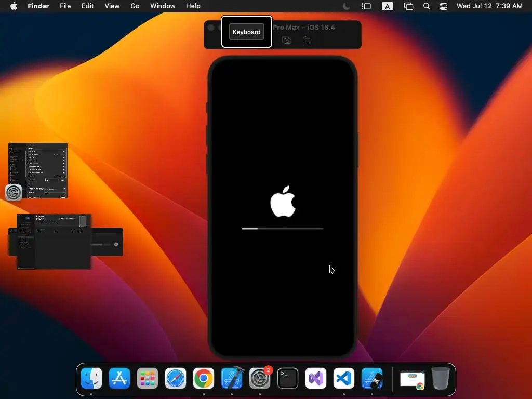Open Control Center in menu bar
The width and height of the screenshot is (532, 399).
444,6
